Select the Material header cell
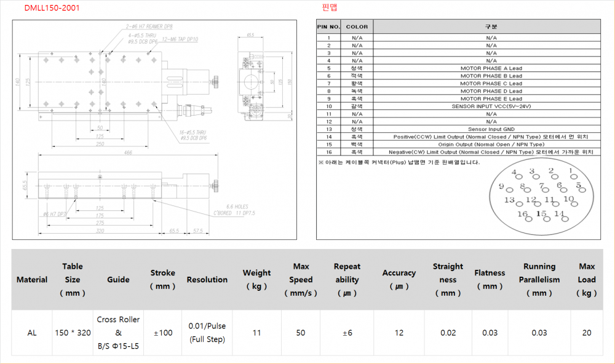The height and width of the screenshot is (364, 615). (32, 280)
